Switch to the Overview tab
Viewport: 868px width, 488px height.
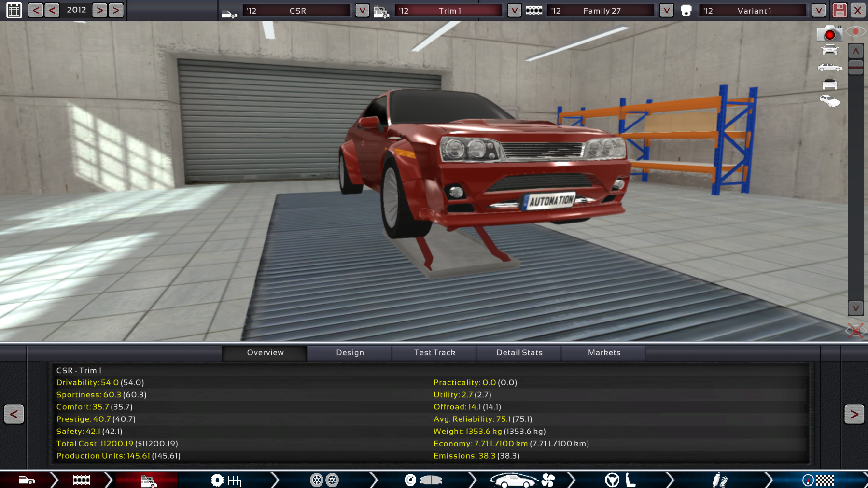[265, 353]
